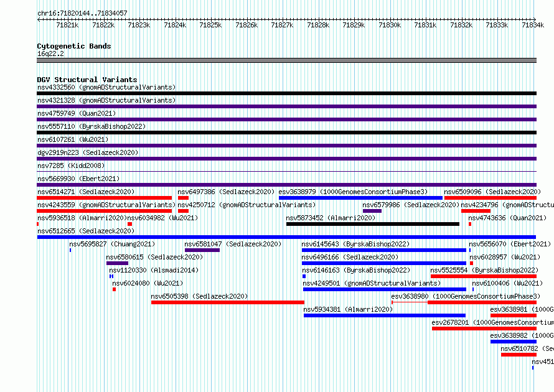This screenshot has width=554, height=392.
Task: Select the blue bar under esv3638979
Action: pos(361,198)
